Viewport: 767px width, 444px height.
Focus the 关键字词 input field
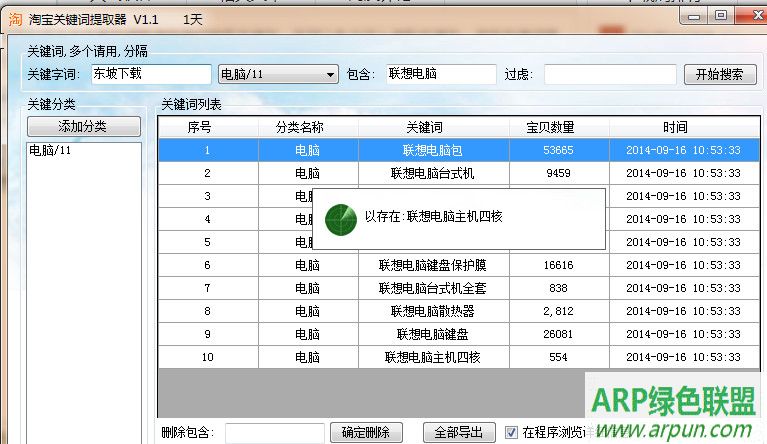[151, 74]
